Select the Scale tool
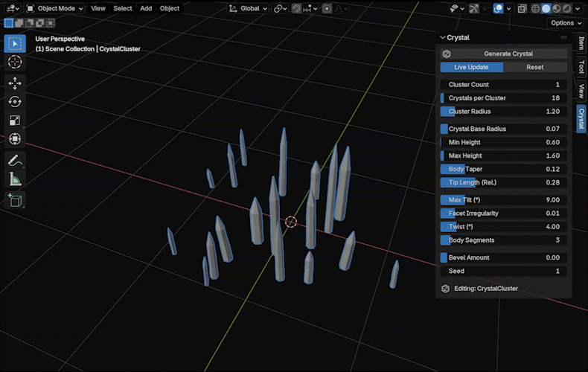Image resolution: width=588 pixels, height=372 pixels. 15,121
